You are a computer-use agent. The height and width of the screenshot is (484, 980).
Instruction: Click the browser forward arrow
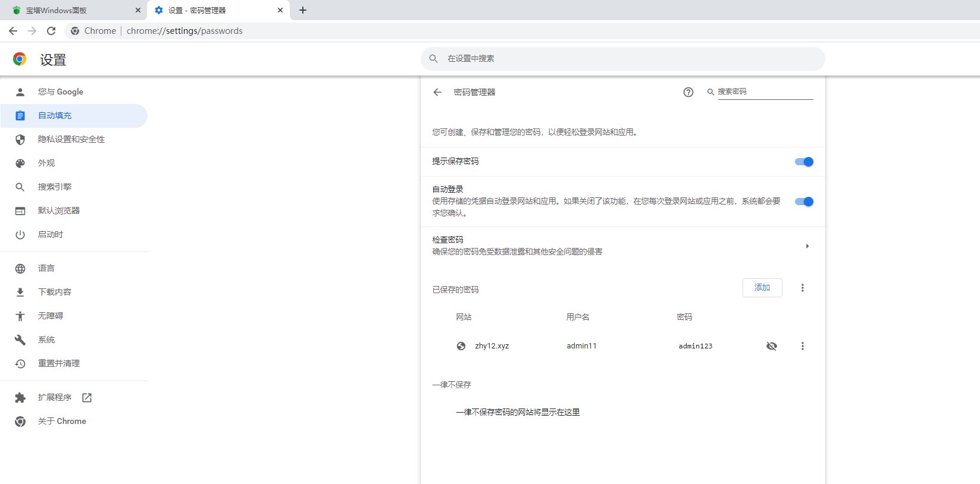32,31
